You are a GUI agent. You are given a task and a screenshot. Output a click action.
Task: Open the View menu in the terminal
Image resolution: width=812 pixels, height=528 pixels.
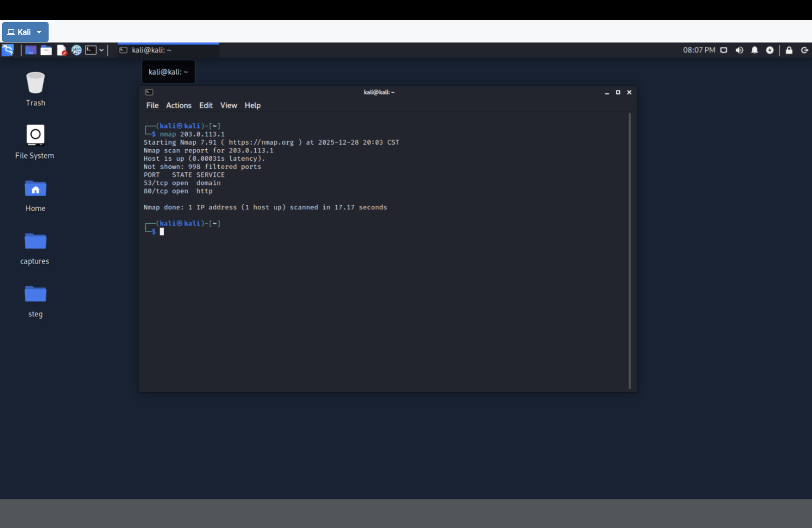[x=228, y=105]
